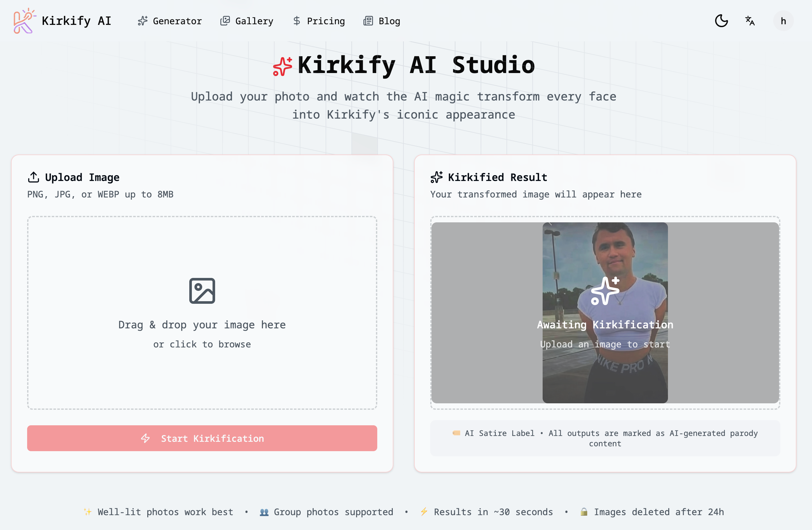The image size is (812, 530).
Task: Toggle dark mode with moon icon
Action: [722, 21]
